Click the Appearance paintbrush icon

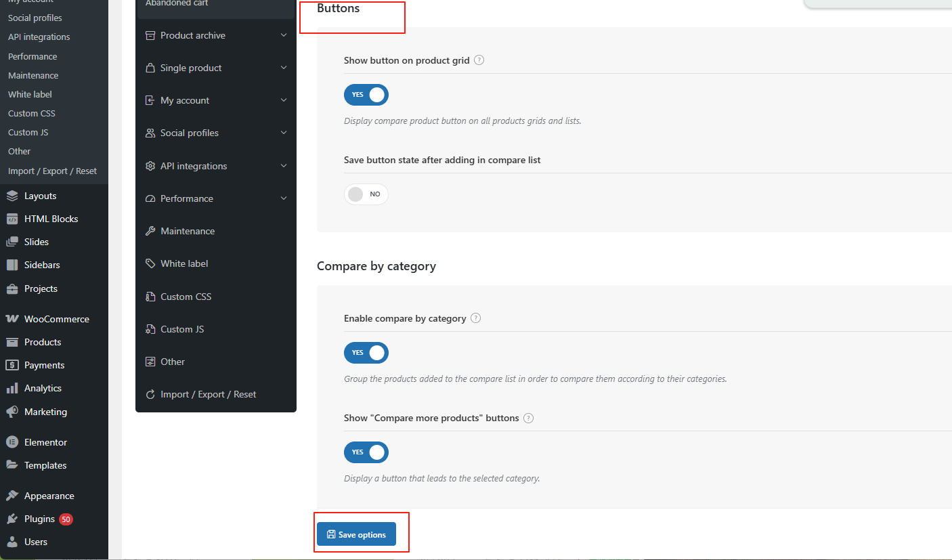[x=12, y=496]
